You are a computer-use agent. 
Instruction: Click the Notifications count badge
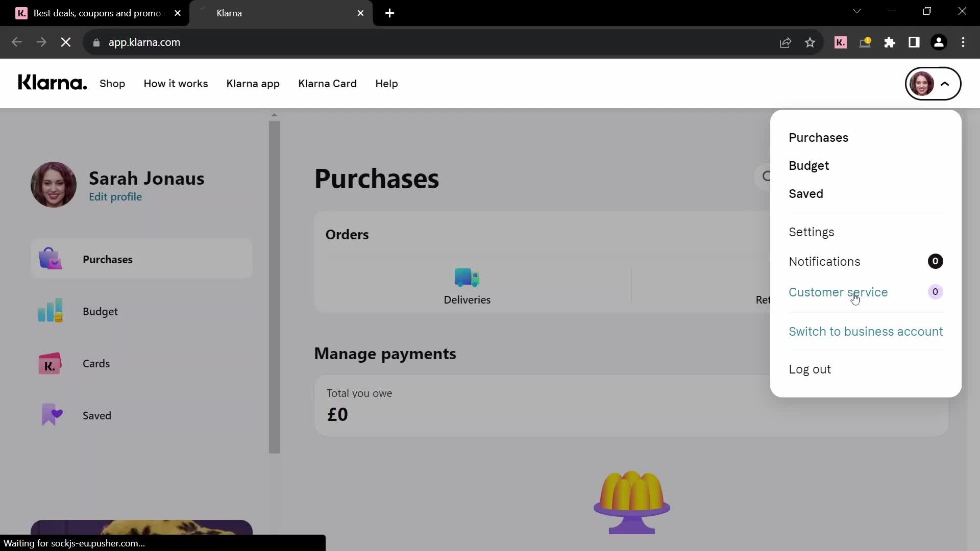point(935,261)
